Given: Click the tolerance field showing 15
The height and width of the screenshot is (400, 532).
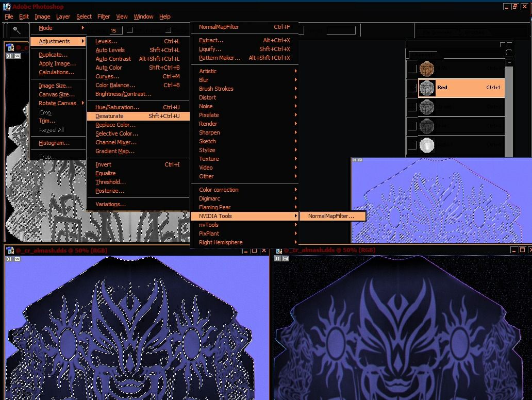Looking at the screenshot, I should pyautogui.click(x=115, y=30).
